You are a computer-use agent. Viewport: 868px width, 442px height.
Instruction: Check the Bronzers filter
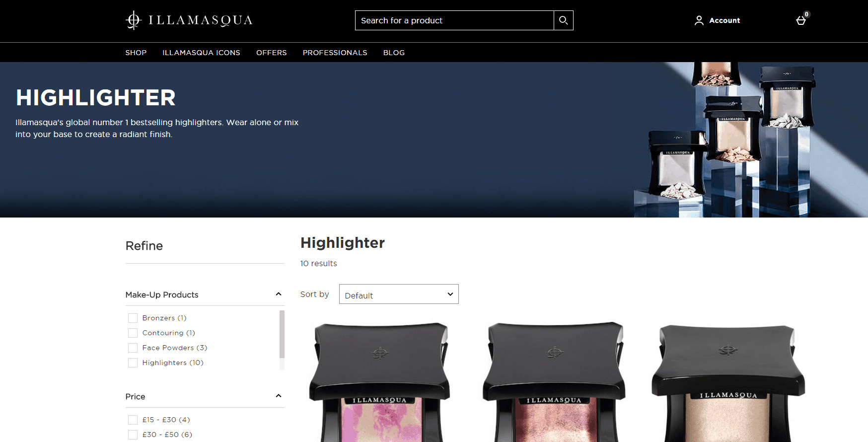click(133, 318)
